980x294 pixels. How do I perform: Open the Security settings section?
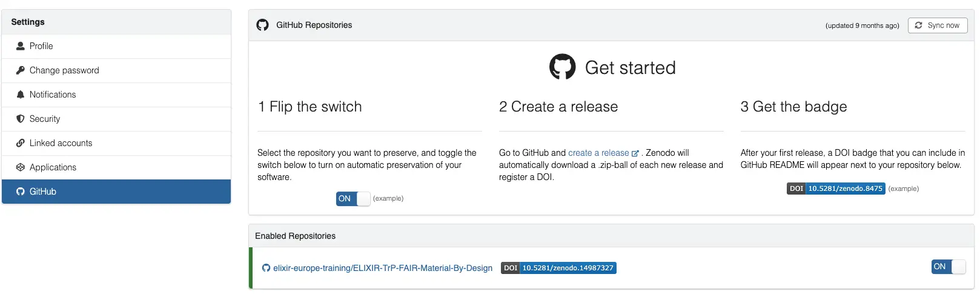click(116, 119)
